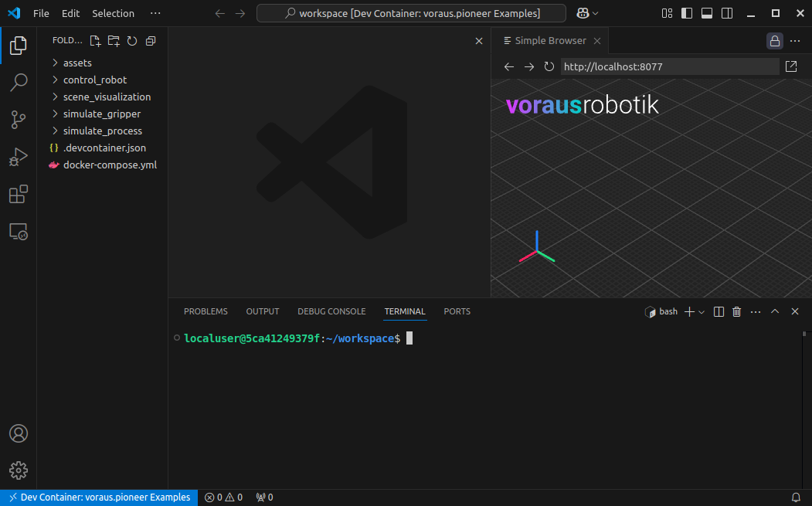Click the New Folder icon in explorer
The width and height of the screenshot is (812, 506).
pos(114,41)
